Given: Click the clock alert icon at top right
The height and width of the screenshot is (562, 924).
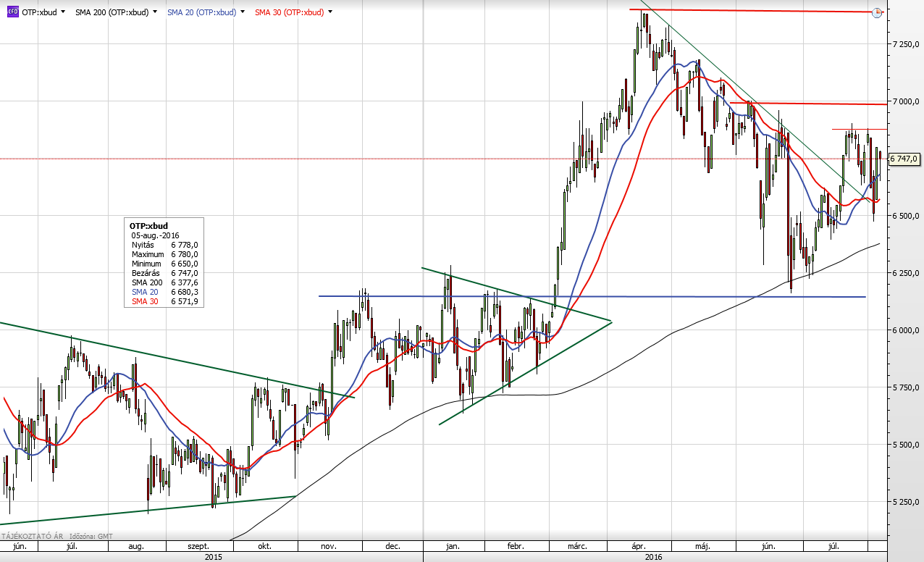Looking at the screenshot, I should [877, 12].
